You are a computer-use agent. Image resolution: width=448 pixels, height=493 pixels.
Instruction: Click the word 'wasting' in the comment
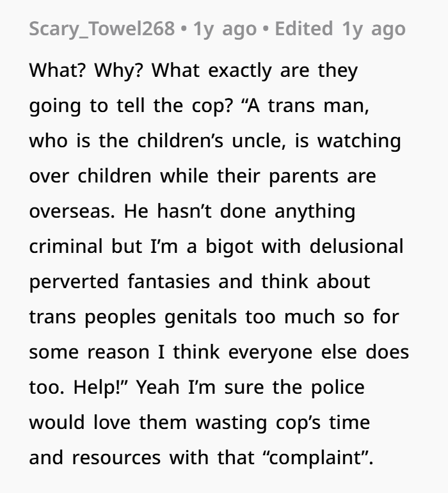(x=231, y=423)
